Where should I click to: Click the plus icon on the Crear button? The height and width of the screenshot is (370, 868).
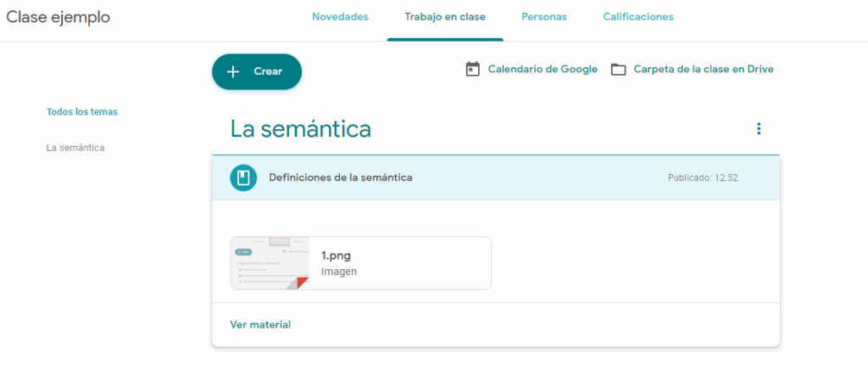tap(234, 72)
